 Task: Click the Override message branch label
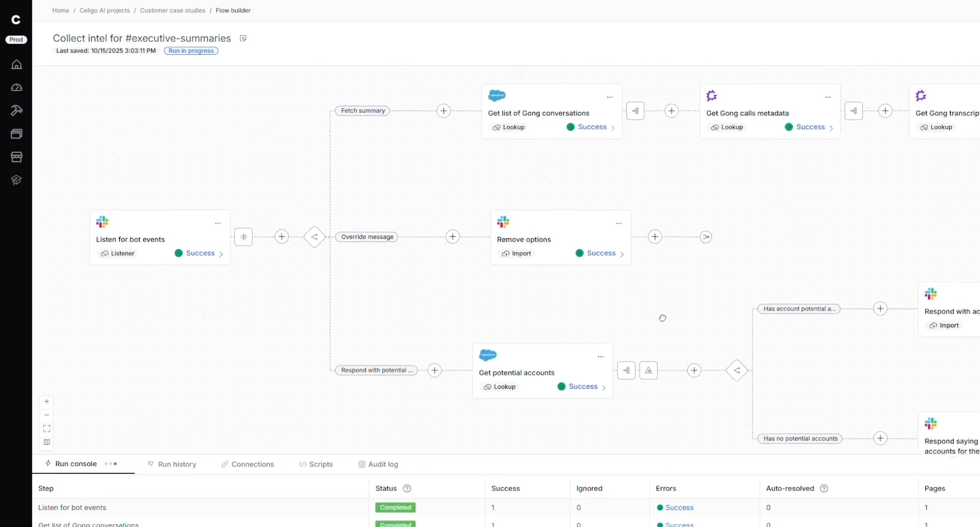366,237
